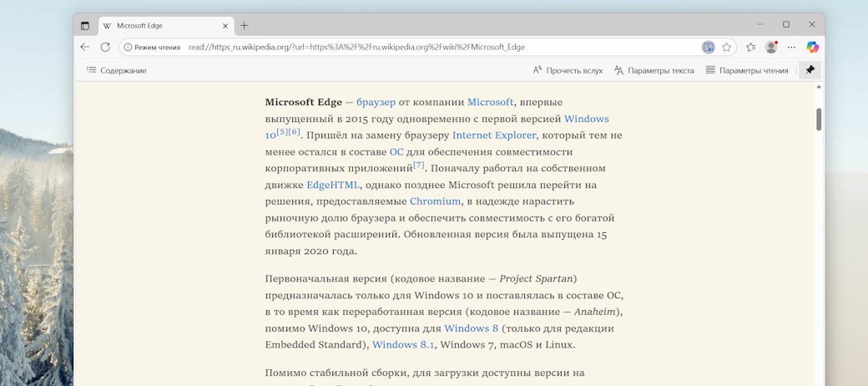Select the Microsoft Edge tab
Viewport: 868px width, 386px height.
tap(150, 25)
